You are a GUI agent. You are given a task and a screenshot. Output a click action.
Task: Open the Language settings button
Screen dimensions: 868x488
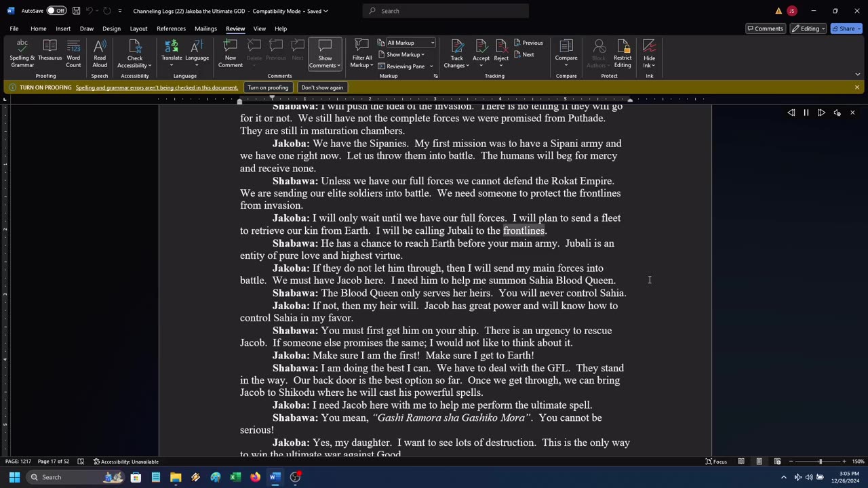tap(197, 54)
